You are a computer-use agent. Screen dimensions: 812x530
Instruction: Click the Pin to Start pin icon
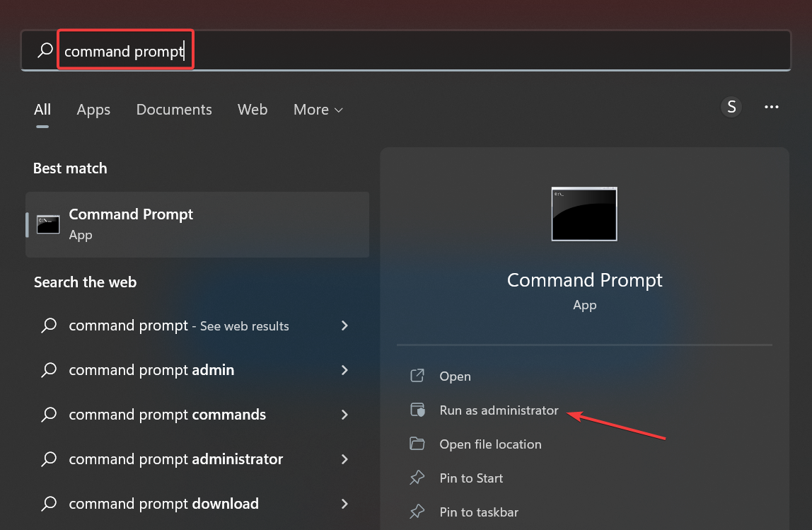(417, 478)
